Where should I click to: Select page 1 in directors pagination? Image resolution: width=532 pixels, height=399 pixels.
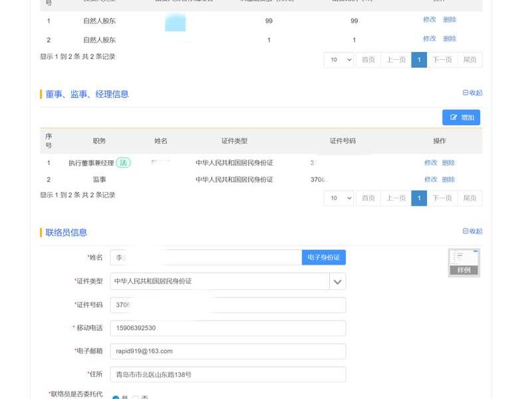[419, 198]
